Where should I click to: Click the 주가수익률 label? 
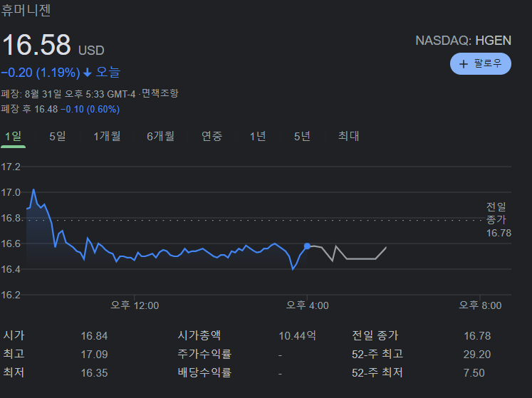pos(204,355)
